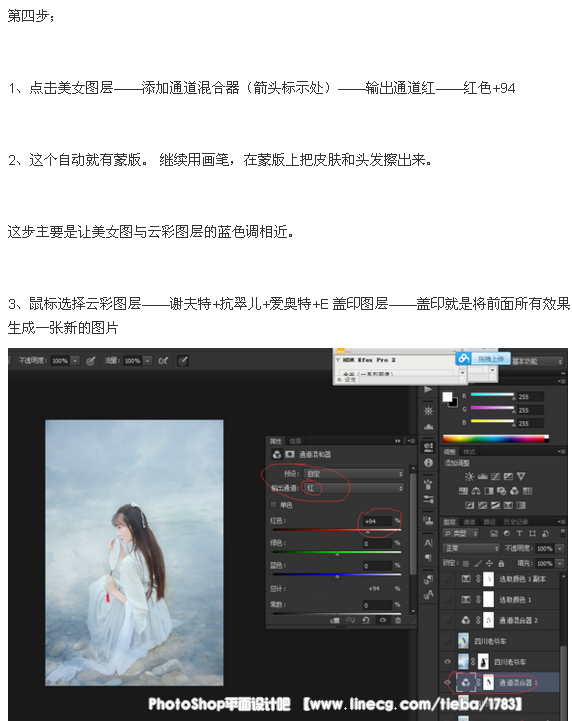This screenshot has height=721, width=572.
Task: Filter layers by pixel layer type
Action: pyautogui.click(x=494, y=533)
